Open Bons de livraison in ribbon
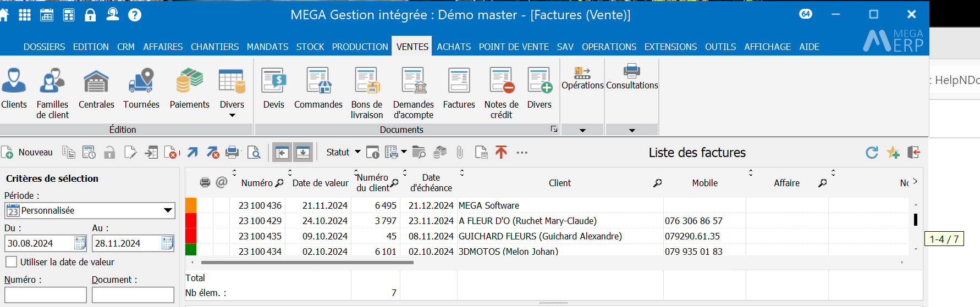 [x=366, y=92]
